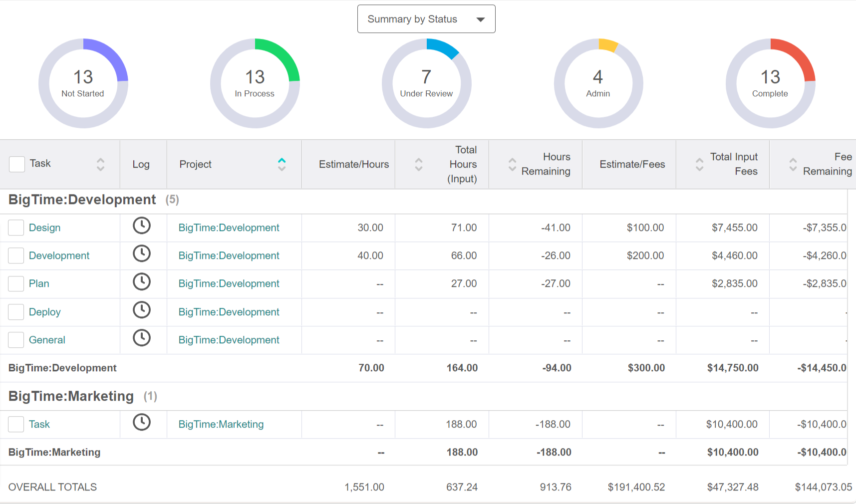Open the Marketing row Task link

pos(39,424)
